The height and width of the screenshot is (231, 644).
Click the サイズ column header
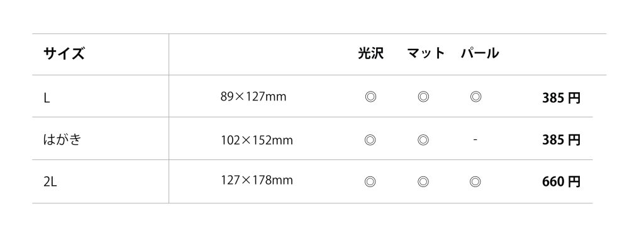(x=64, y=53)
